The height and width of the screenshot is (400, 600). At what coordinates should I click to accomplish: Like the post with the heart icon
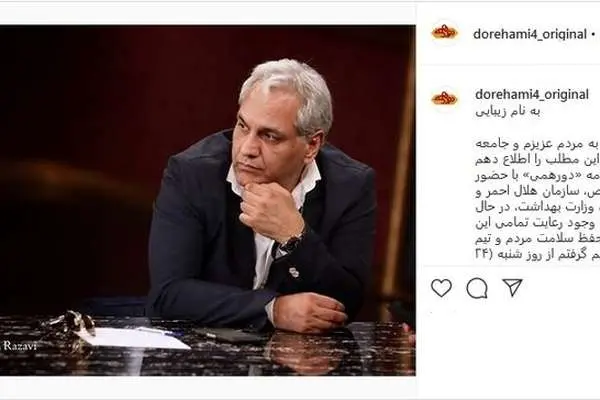441,288
